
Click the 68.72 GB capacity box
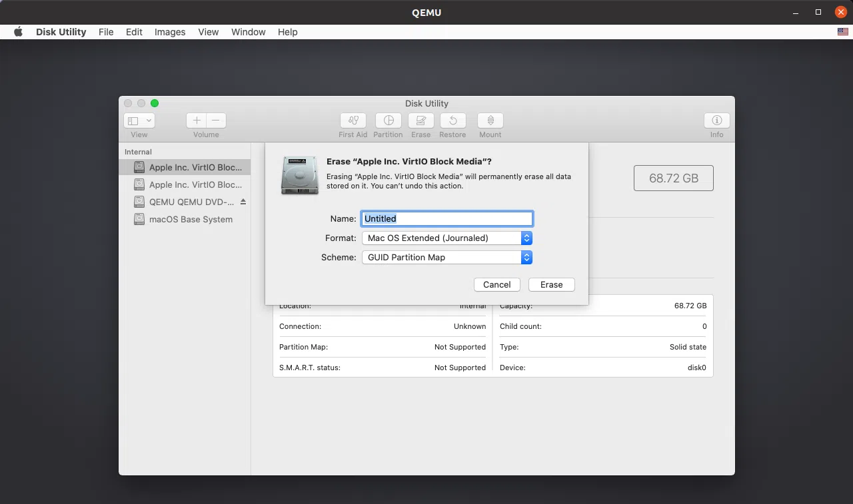674,178
